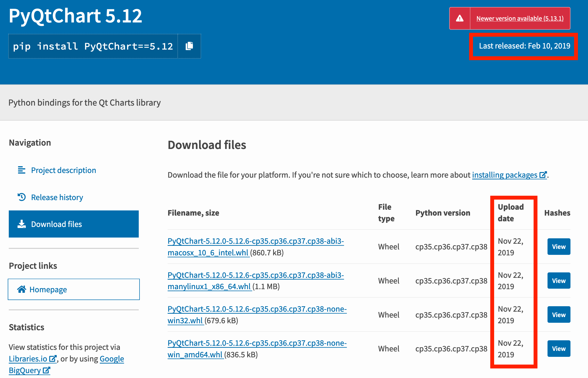This screenshot has height=378, width=588.
Task: Click the Libraries.io external link icon
Action: tap(53, 359)
